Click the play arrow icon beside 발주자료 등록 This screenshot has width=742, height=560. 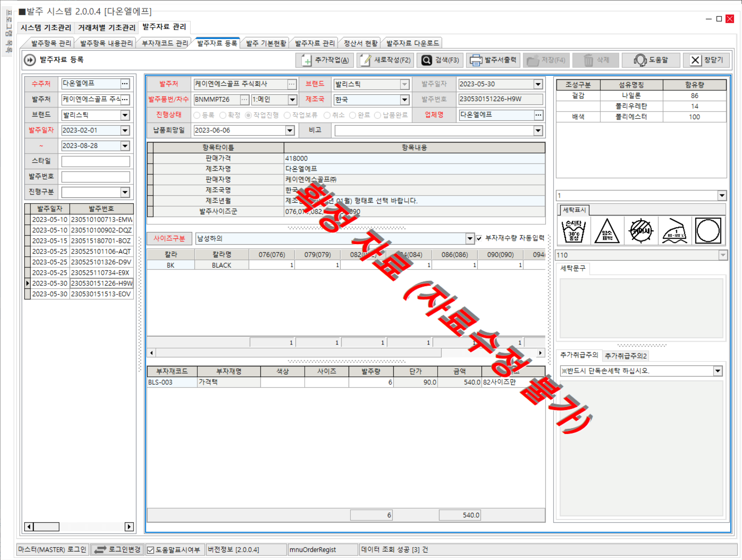(x=30, y=60)
